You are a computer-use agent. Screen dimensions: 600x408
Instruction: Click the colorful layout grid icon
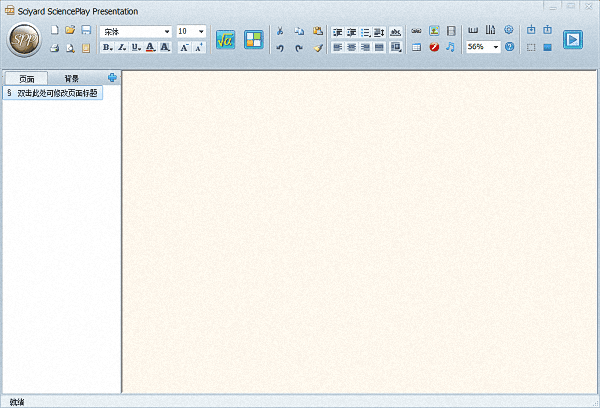pyautogui.click(x=254, y=39)
